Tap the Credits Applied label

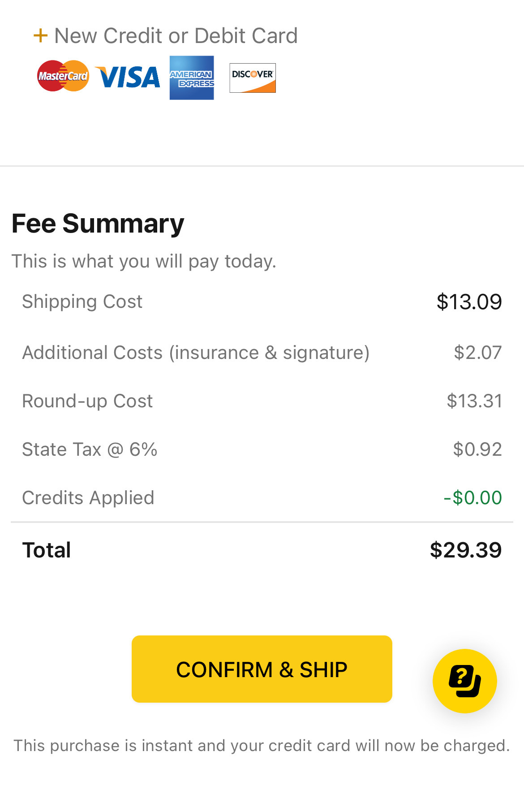pos(88,498)
